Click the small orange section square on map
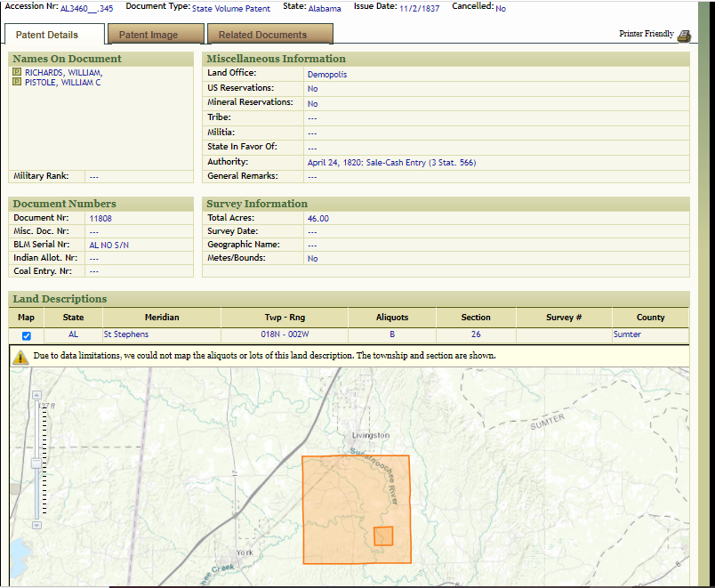Screen dimensions: 715x588 (383, 536)
